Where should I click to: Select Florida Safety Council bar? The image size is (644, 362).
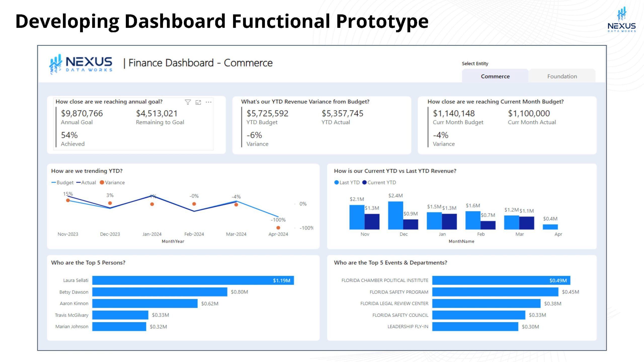coord(479,315)
